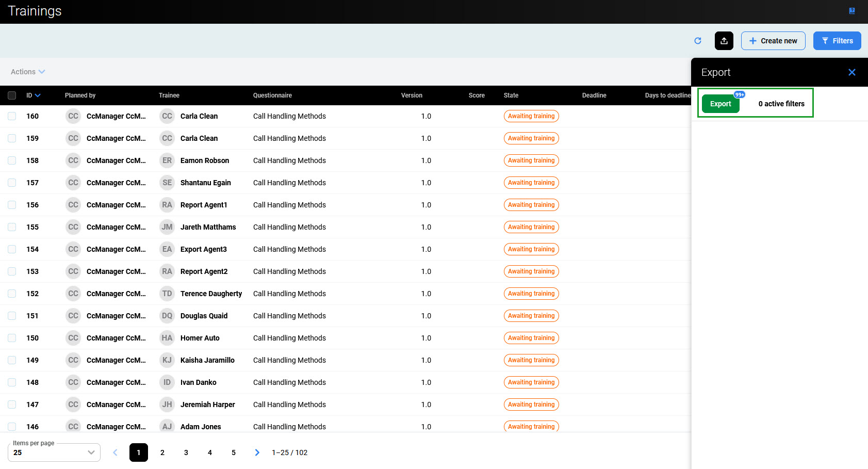The width and height of the screenshot is (868, 469).
Task: Expand the Actions dropdown
Action: pos(28,72)
